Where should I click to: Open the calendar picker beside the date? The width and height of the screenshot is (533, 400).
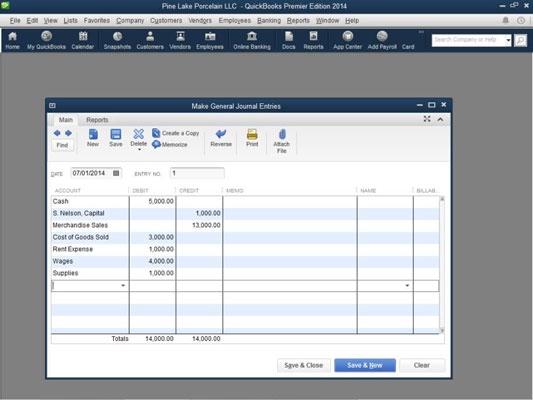coord(116,173)
